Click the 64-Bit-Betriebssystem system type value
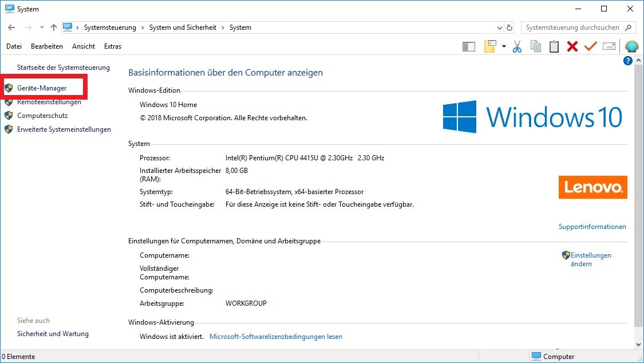The height and width of the screenshot is (363, 644). 294,192
